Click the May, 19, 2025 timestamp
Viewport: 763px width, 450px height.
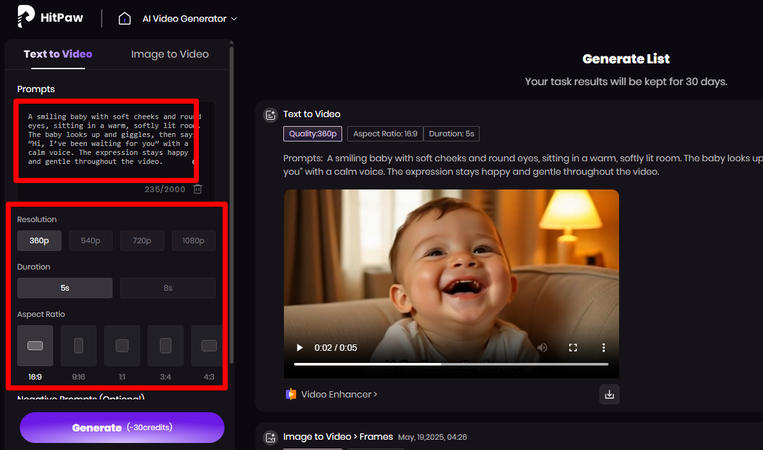coord(432,437)
